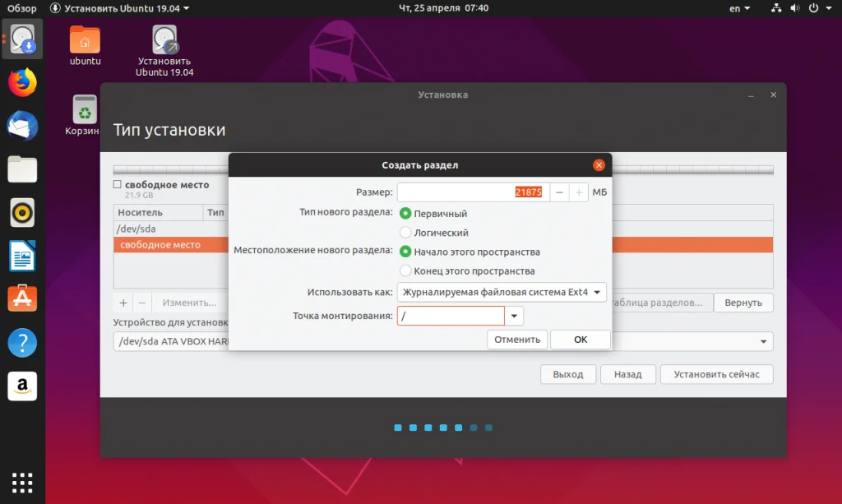Open the Help icon in the dock

(x=22, y=343)
